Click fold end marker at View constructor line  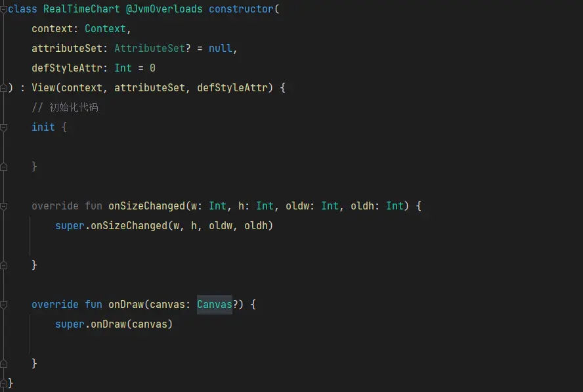(4, 88)
